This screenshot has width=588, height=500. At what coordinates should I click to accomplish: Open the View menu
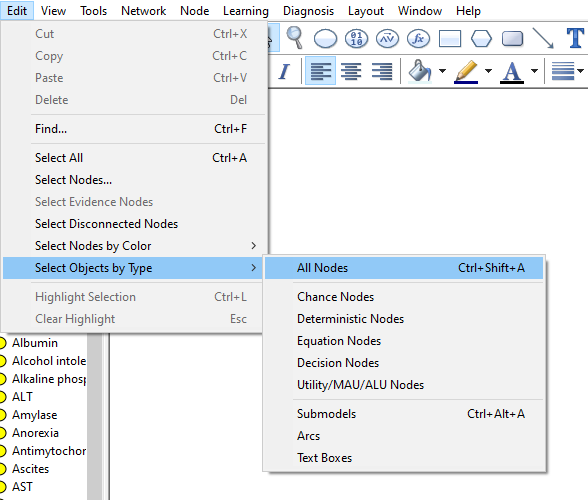[53, 11]
